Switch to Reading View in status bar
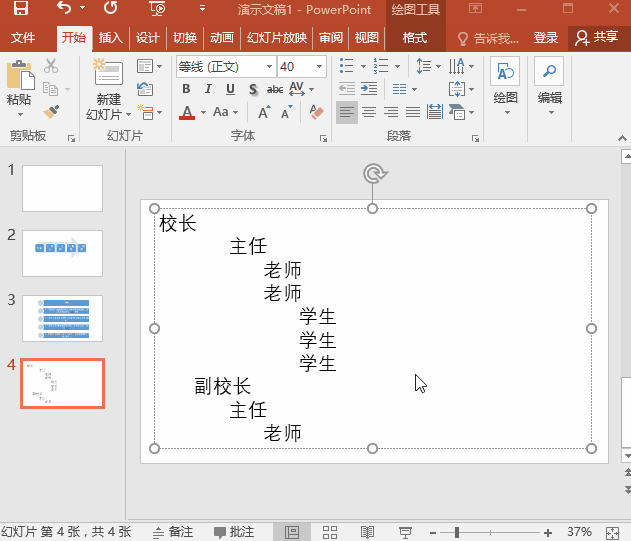631x541 pixels. (367, 532)
